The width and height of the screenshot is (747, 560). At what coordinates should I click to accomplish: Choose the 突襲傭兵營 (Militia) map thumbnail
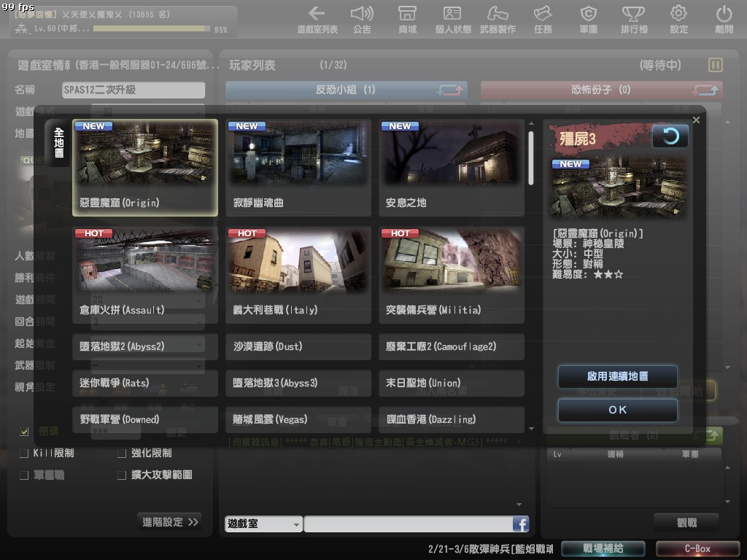pyautogui.click(x=452, y=275)
